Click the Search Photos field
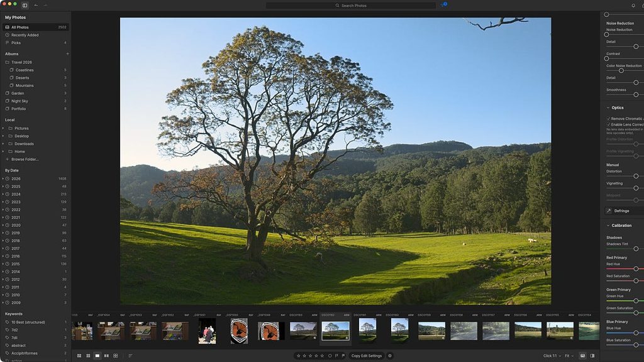Image resolution: width=644 pixels, height=362 pixels. [351, 5]
